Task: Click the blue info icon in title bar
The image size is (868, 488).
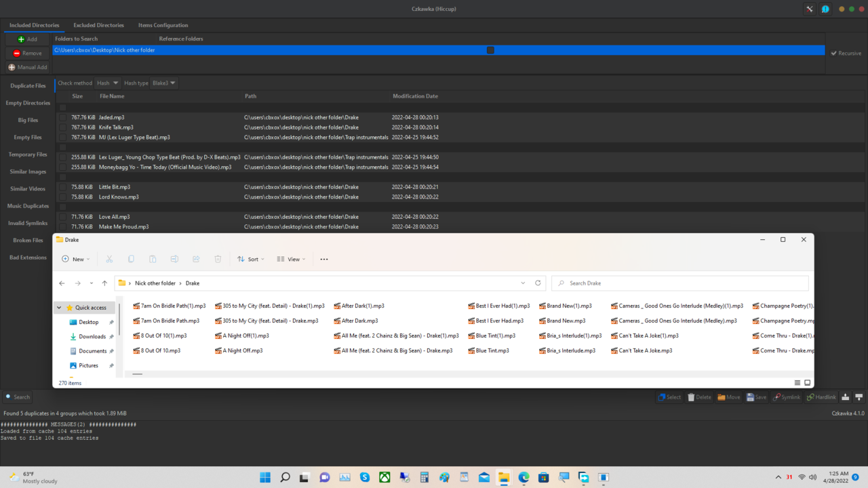Action: pyautogui.click(x=825, y=9)
